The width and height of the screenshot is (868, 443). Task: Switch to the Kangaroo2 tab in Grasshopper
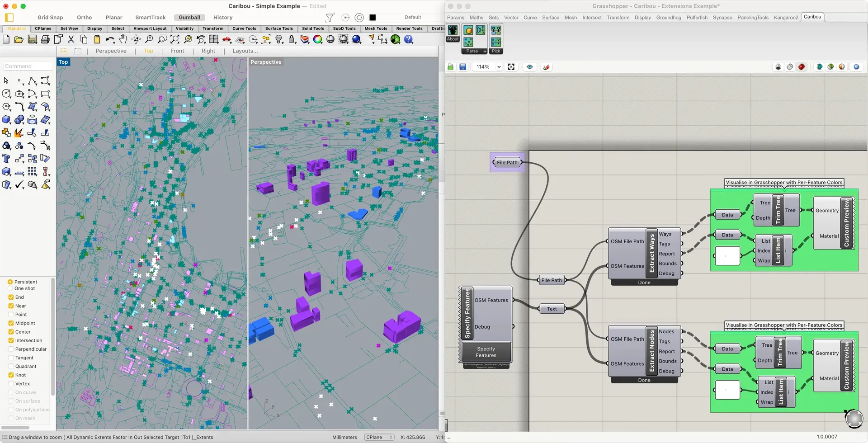(786, 18)
